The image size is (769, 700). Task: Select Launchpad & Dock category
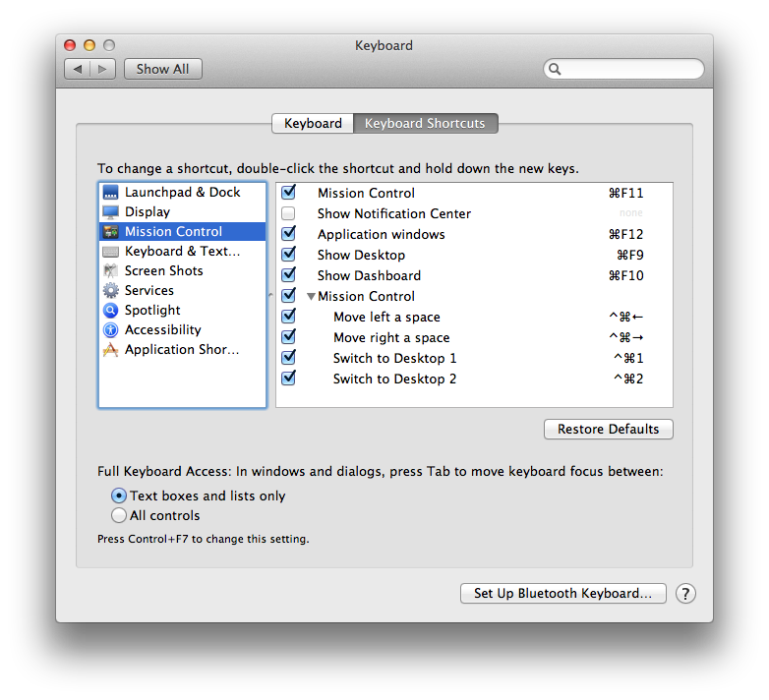click(x=183, y=192)
